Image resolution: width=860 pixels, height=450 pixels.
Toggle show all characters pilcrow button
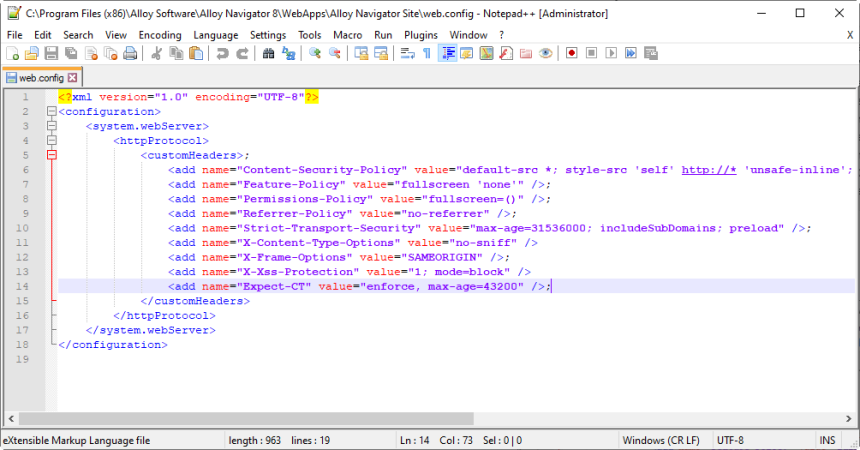tap(427, 54)
